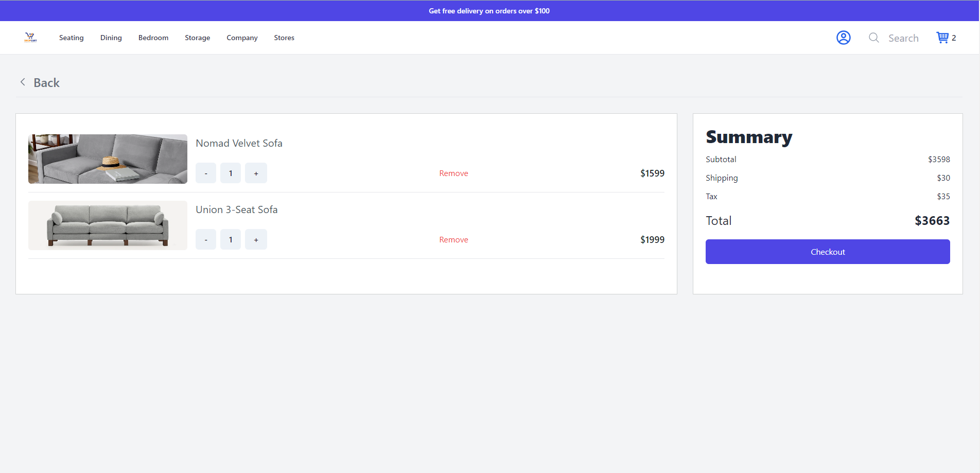Increase quantity of Union 3-Seat Sofa
The height and width of the screenshot is (473, 980).
tap(256, 239)
